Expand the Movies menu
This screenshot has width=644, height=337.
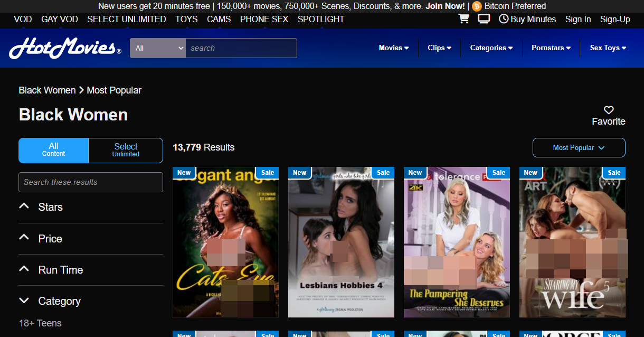click(x=394, y=48)
